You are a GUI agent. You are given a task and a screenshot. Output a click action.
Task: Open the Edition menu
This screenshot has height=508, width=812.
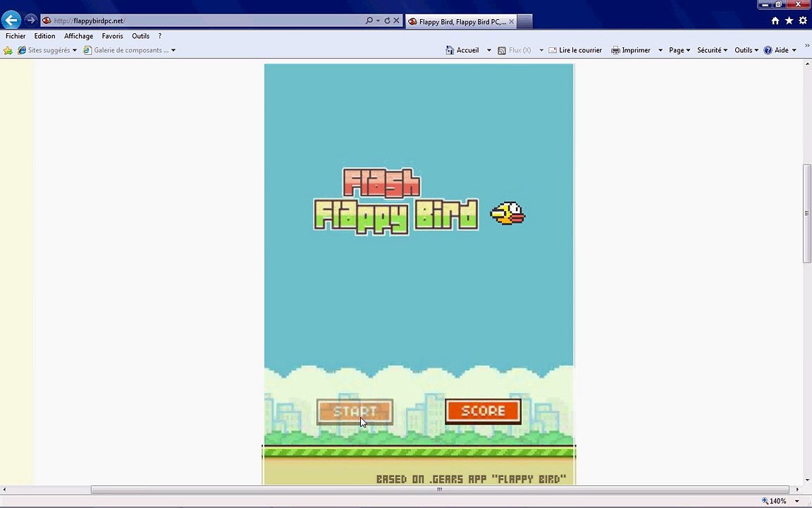coord(44,36)
